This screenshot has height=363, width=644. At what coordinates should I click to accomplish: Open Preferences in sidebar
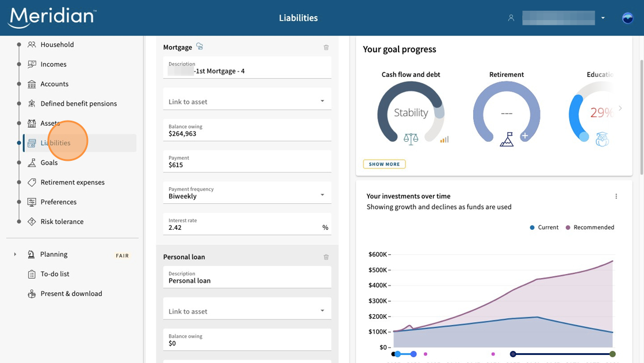[x=58, y=202]
